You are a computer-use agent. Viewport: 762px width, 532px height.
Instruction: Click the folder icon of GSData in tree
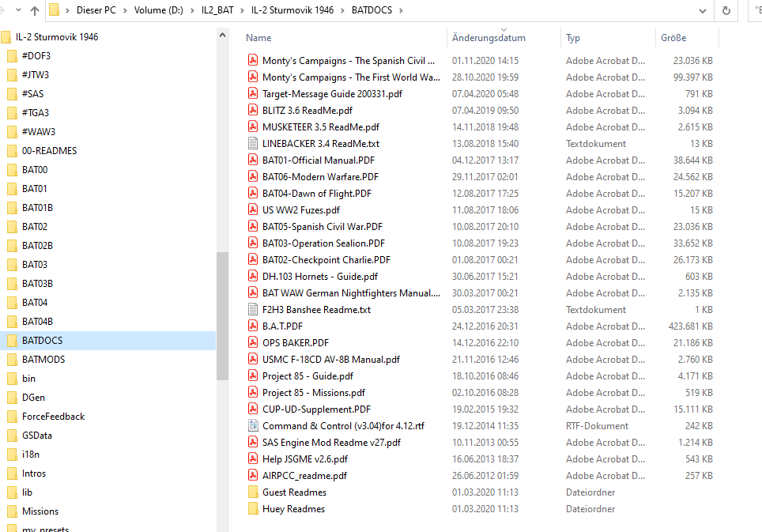(12, 436)
